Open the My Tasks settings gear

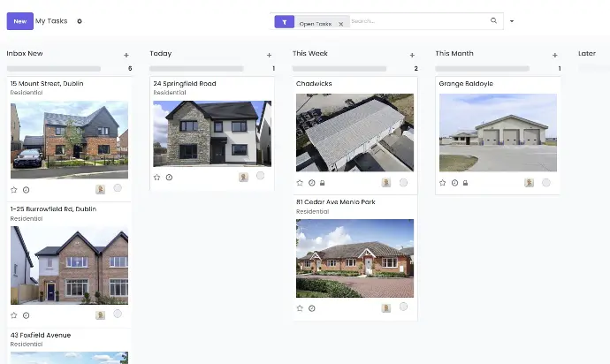80,21
